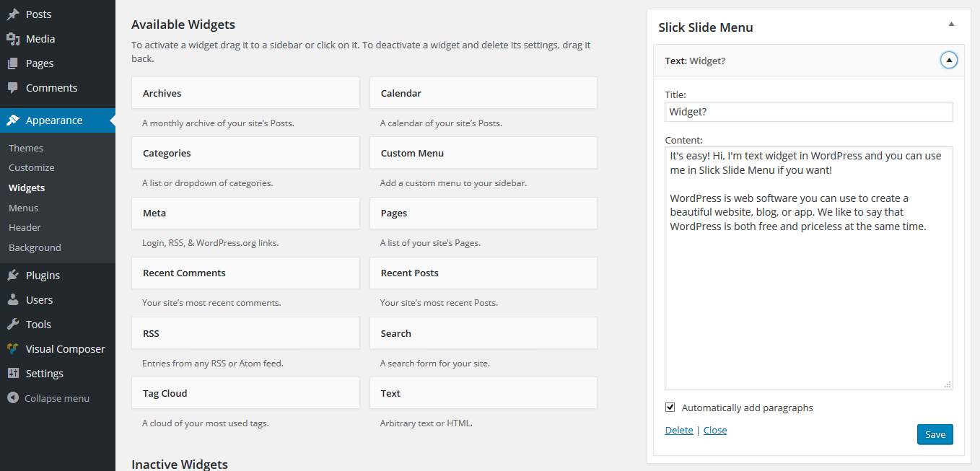Click the widget Title input field
This screenshot has height=471, width=980.
(x=808, y=112)
